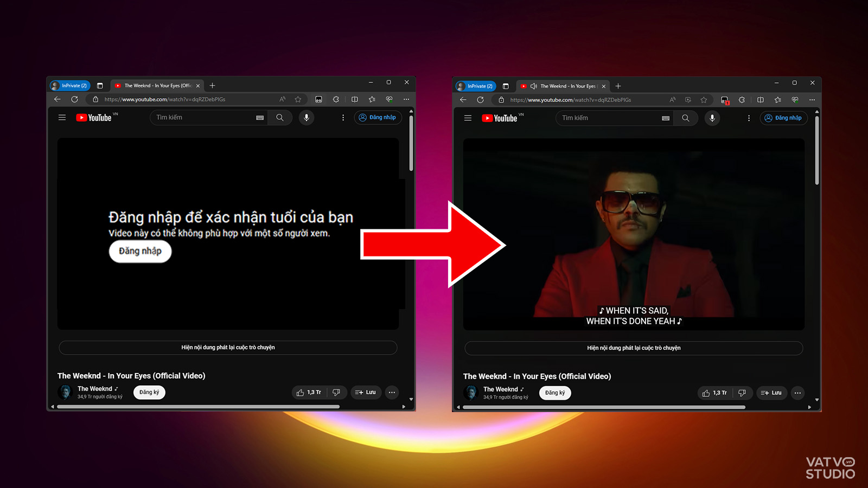Viewport: 868px width, 488px height.
Task: Click 'Lưu' save button in right window
Action: pyautogui.click(x=771, y=393)
